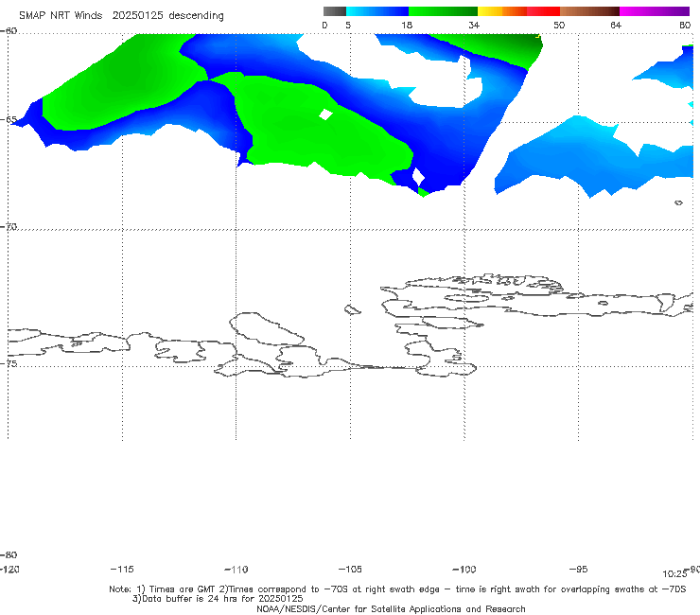
Task: Click the longitude label -95
Action: click(578, 569)
